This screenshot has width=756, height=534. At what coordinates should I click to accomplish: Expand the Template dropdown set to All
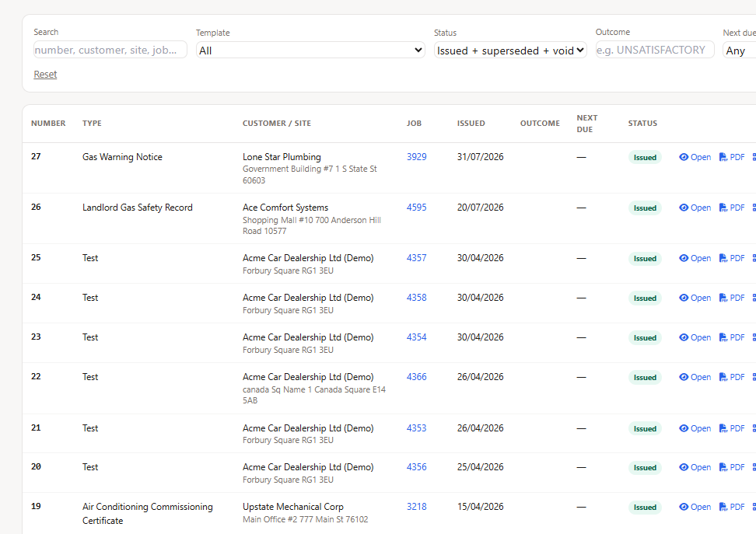point(310,50)
